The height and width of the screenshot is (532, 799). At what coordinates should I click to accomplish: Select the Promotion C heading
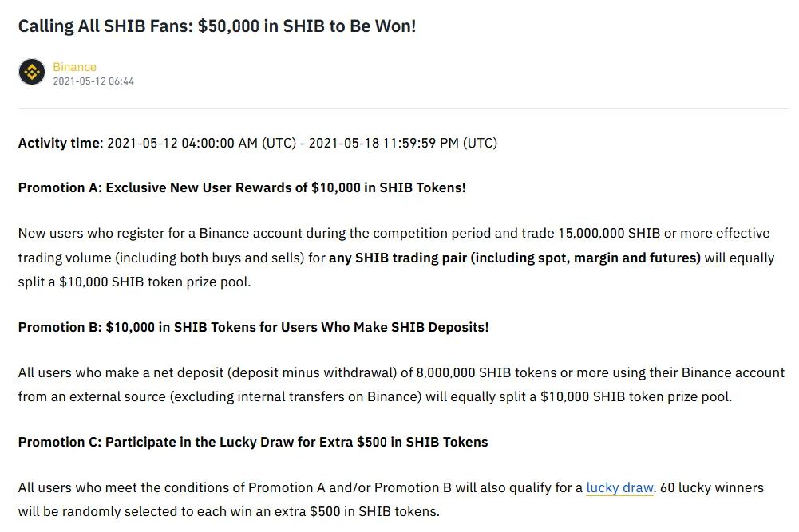pos(253,442)
